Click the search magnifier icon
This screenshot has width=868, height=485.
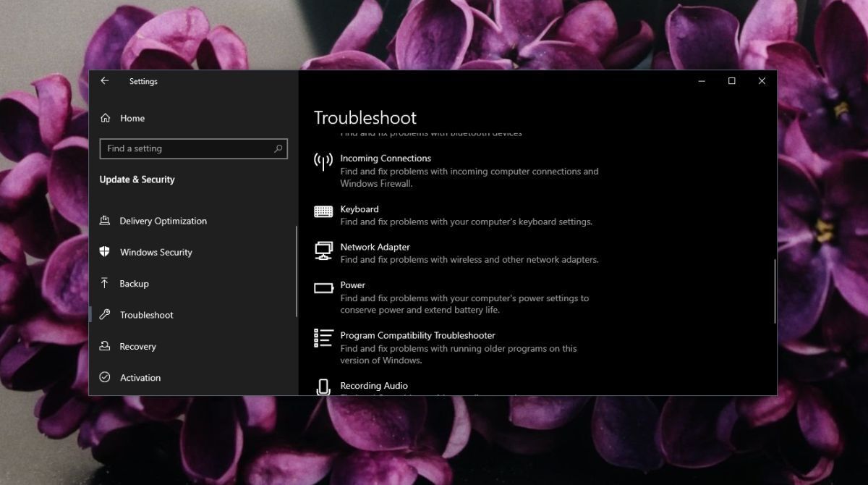[278, 148]
